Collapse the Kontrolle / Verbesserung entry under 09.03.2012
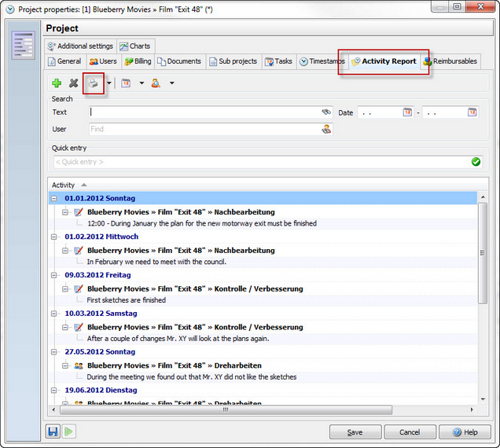Viewport: 500px width, 448px height. 65,289
